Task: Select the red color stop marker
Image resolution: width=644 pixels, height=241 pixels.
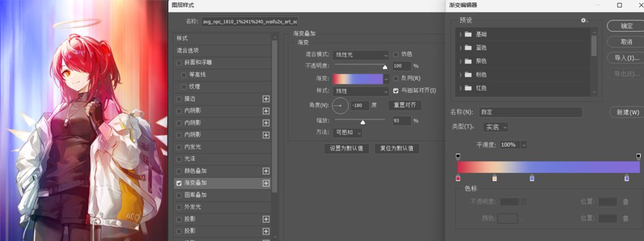Action: pyautogui.click(x=458, y=177)
